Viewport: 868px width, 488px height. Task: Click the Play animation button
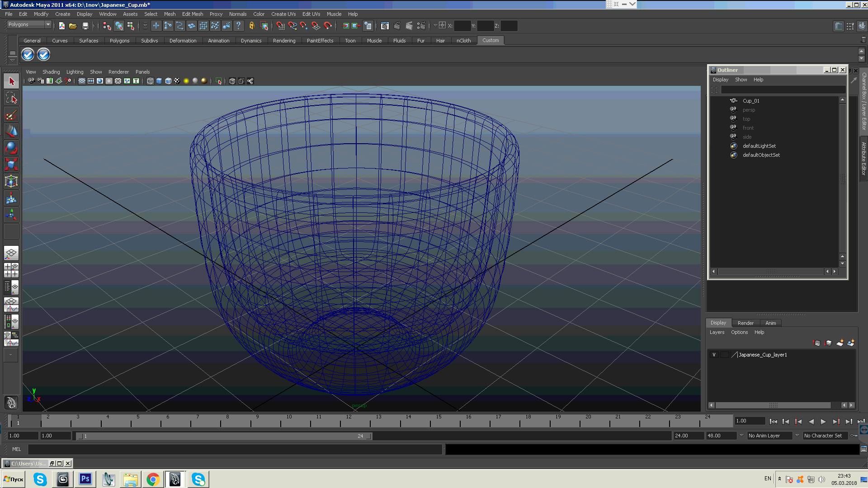click(x=823, y=421)
